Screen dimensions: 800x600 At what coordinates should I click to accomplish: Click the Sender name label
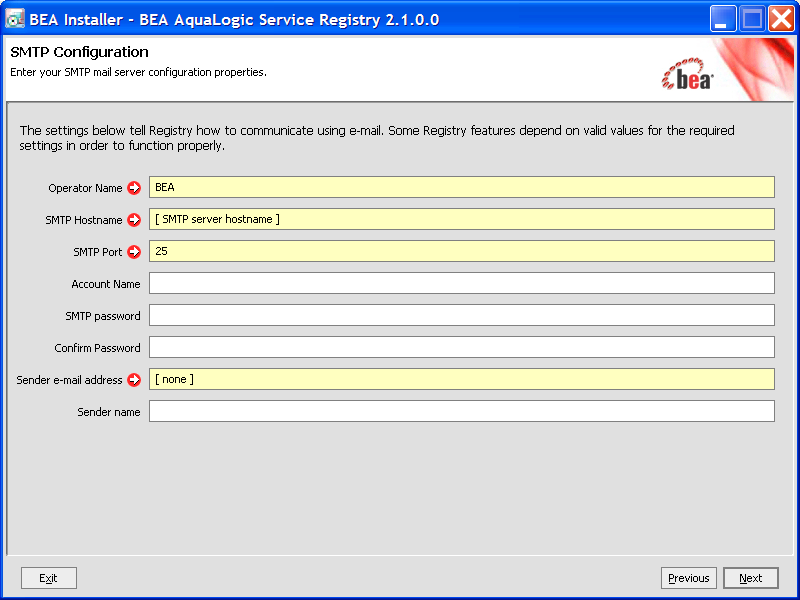[x=109, y=412]
